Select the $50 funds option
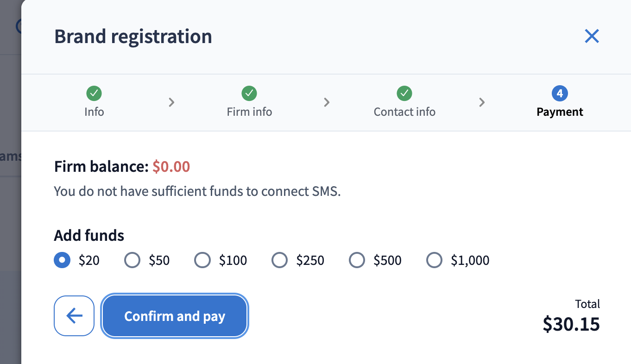The image size is (631, 364). tap(133, 260)
